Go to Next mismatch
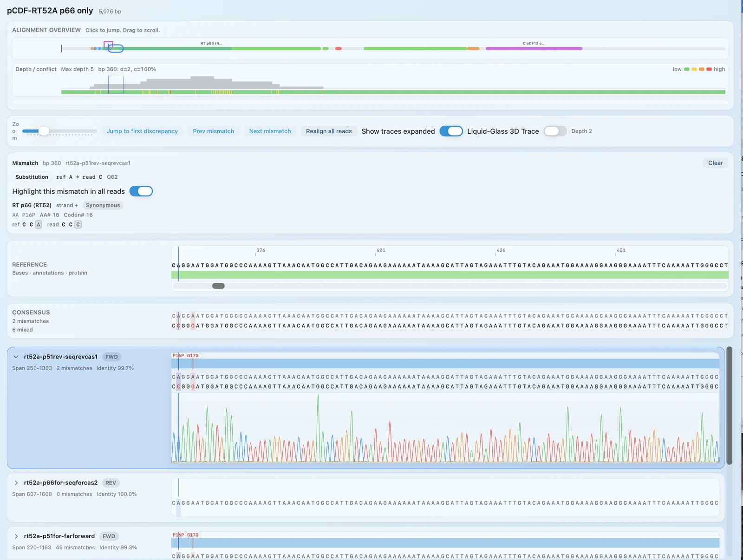This screenshot has width=743, height=560. (270, 131)
